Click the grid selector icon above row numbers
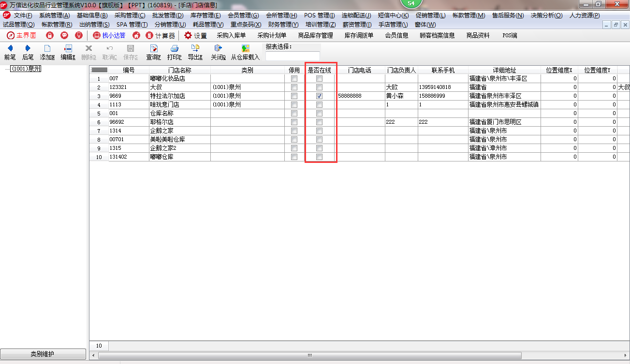The height and width of the screenshot is (364, 630). [x=99, y=70]
